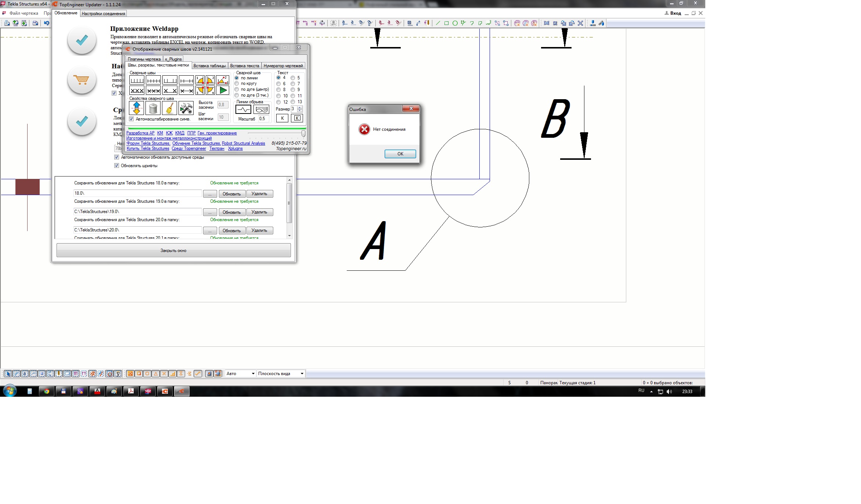Select text size 8 radio button
Image resolution: width=861 pixels, height=504 pixels.
[278, 90]
